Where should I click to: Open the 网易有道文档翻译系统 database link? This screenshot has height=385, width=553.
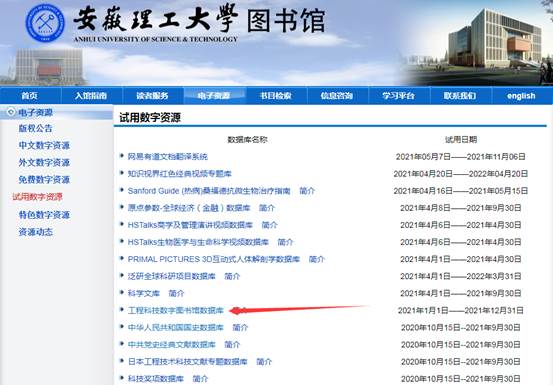click(168, 157)
